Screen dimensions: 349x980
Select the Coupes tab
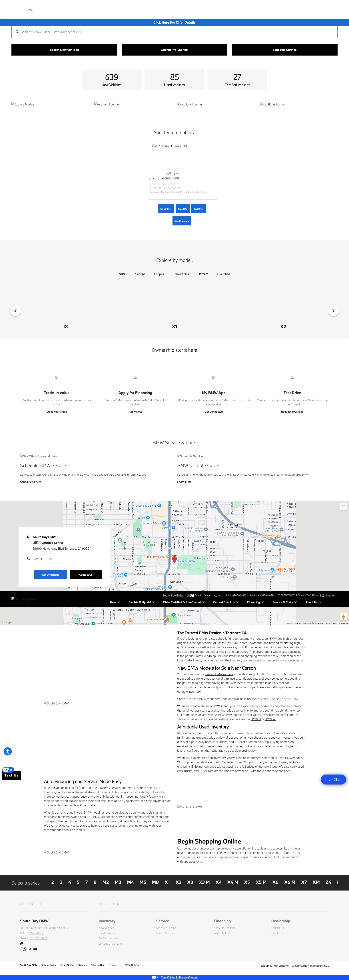click(x=159, y=274)
